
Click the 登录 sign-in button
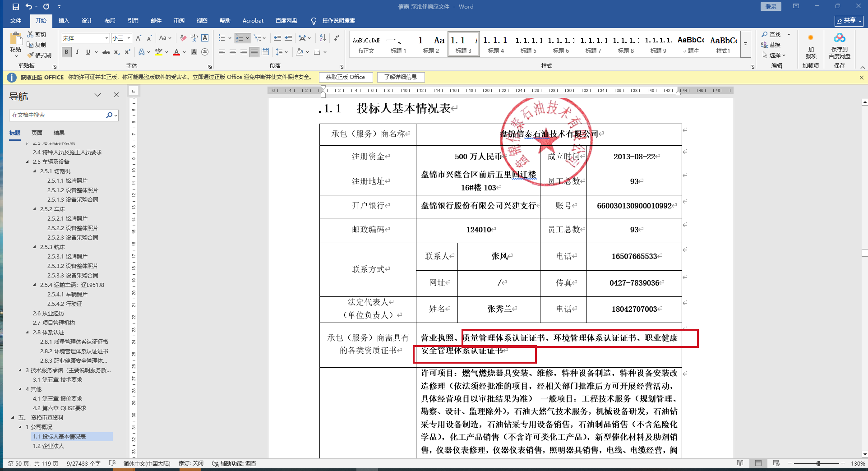771,6
